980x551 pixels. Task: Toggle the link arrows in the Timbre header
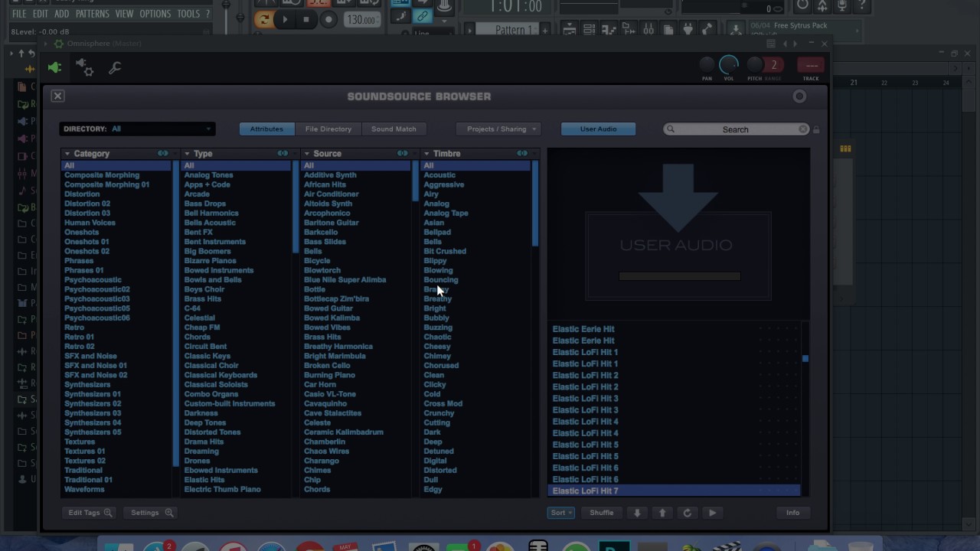(522, 154)
